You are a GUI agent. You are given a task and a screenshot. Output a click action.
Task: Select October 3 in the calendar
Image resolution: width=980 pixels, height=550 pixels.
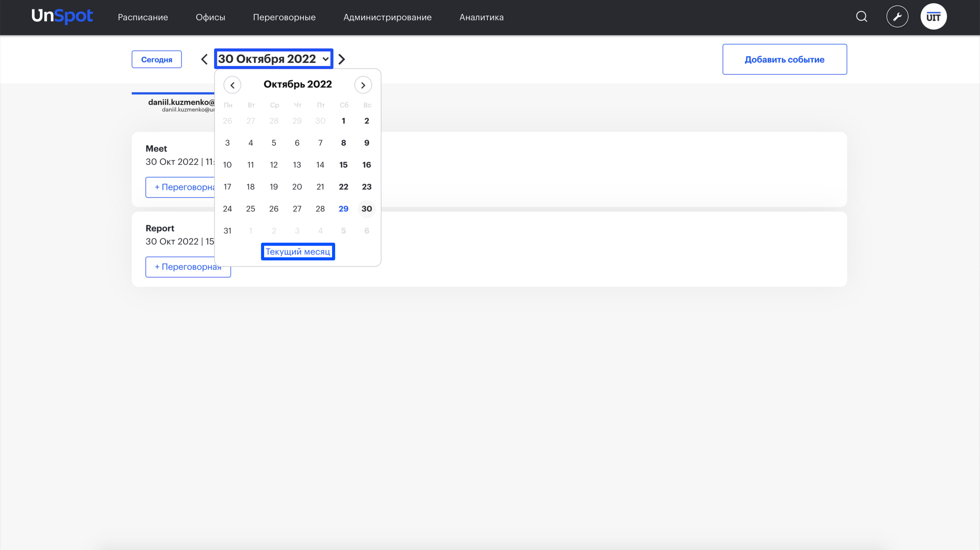(x=227, y=143)
